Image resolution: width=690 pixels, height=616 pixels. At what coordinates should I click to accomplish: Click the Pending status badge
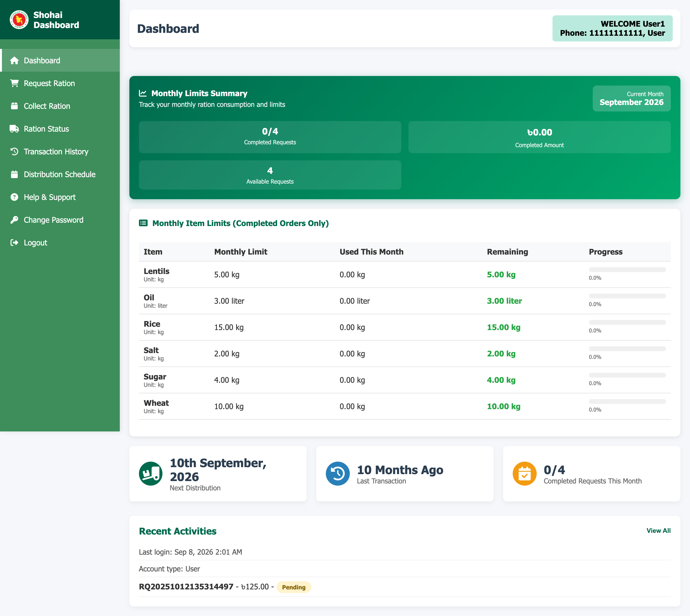pyautogui.click(x=293, y=587)
